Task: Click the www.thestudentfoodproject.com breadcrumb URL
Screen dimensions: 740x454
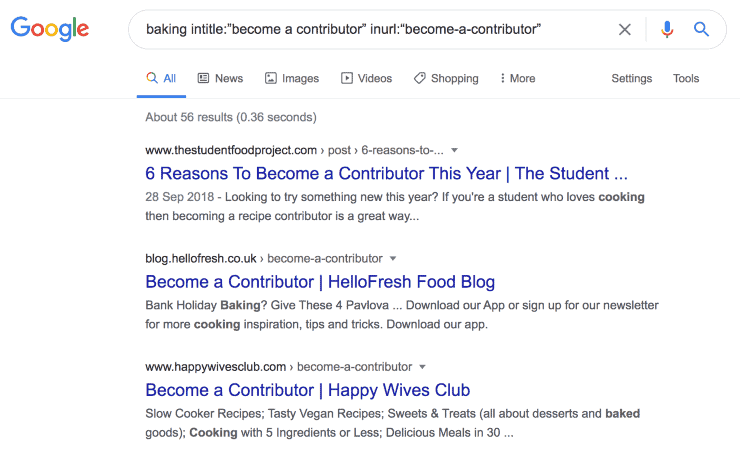Action: tap(231, 151)
